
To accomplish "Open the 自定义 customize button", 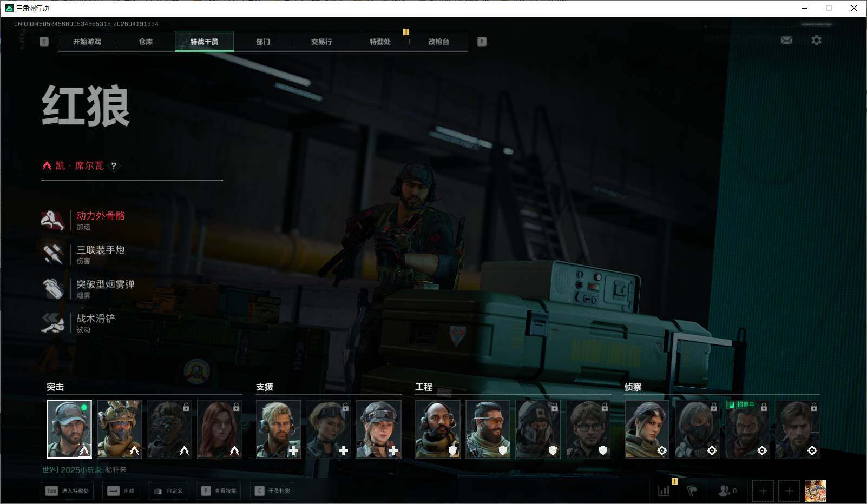I will [168, 491].
